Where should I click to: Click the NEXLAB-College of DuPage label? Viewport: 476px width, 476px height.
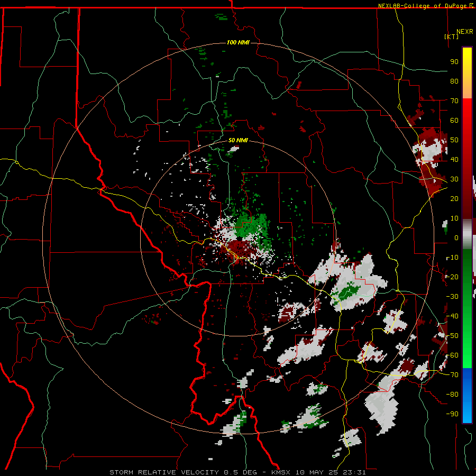pyautogui.click(x=425, y=6)
